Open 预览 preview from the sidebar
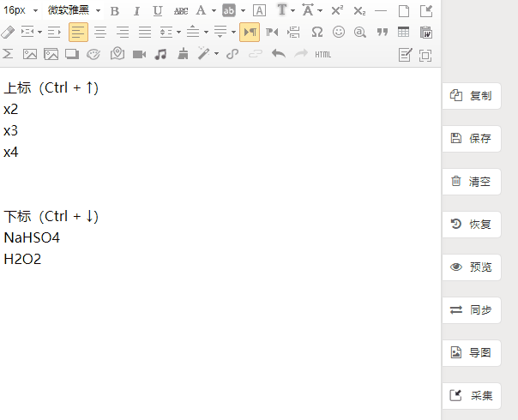 point(471,267)
